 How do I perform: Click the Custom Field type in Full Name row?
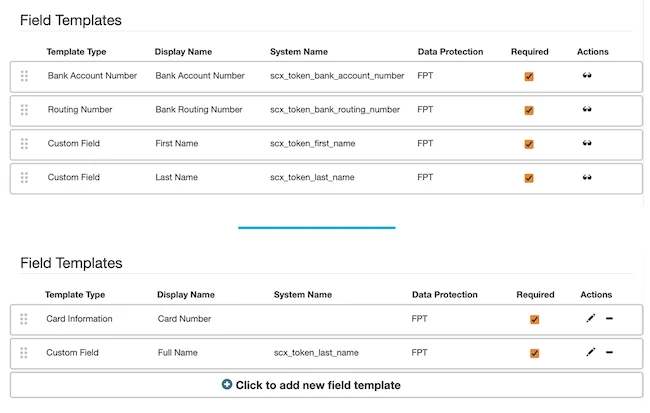[x=72, y=353]
